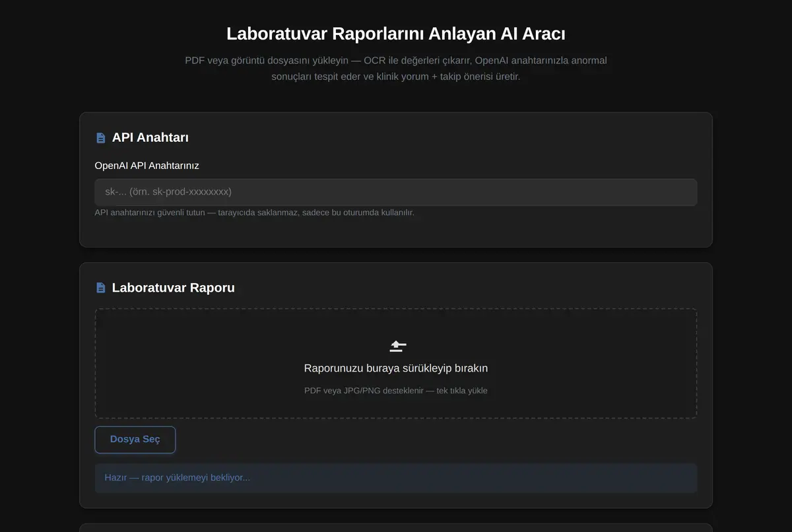
Task: Click the API key security hint text
Action: tap(254, 213)
